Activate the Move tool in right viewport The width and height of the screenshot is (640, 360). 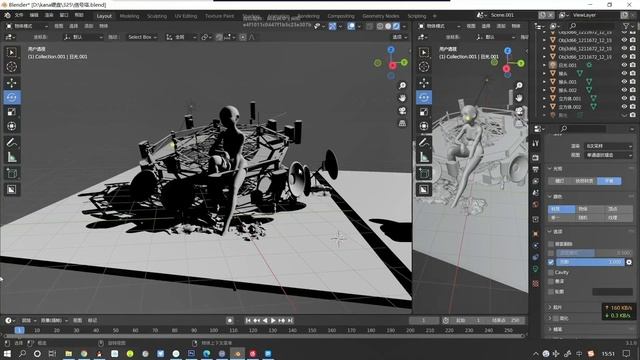(x=424, y=83)
